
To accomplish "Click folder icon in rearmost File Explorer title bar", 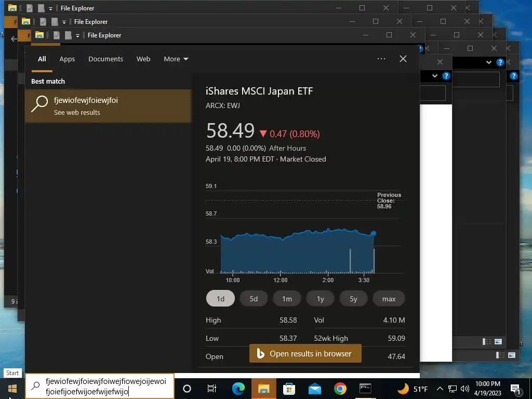I will pos(12,8).
